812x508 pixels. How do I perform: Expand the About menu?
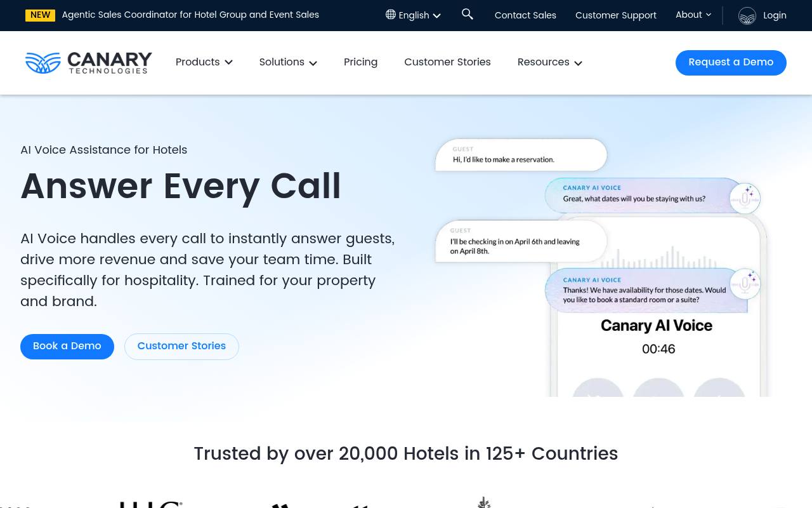point(693,15)
